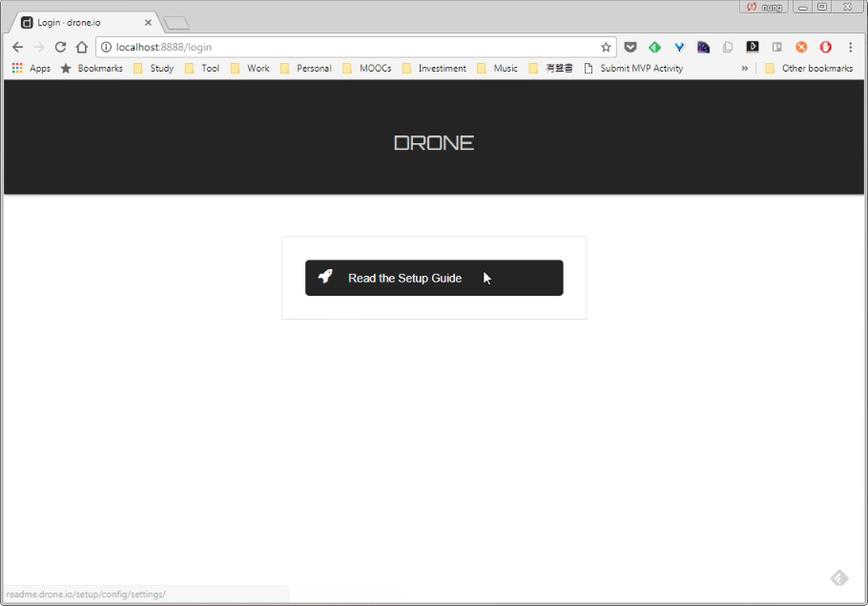
Task: Click the dark blue folder extension icon
Action: pos(704,47)
